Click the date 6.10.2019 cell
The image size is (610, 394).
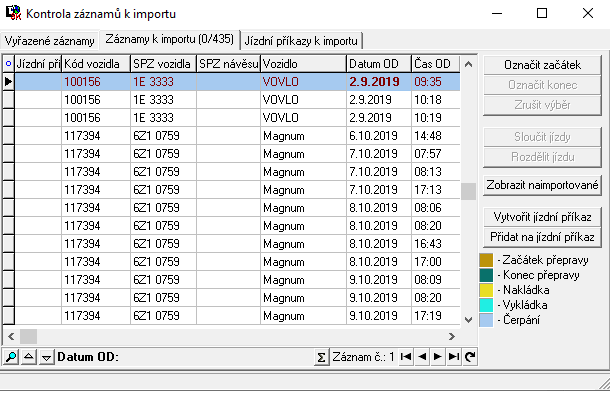click(x=379, y=136)
